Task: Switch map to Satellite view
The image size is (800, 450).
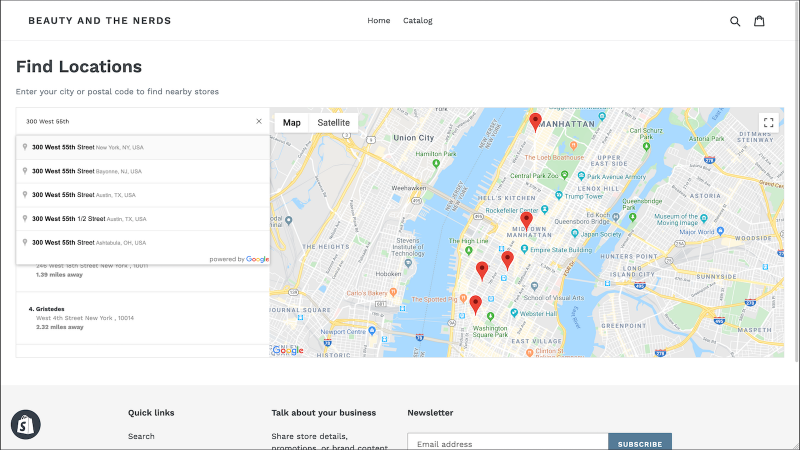Action: (x=333, y=123)
